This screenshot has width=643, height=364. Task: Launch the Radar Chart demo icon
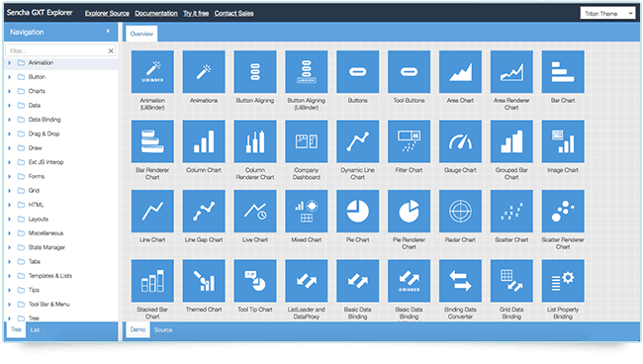[460, 211]
